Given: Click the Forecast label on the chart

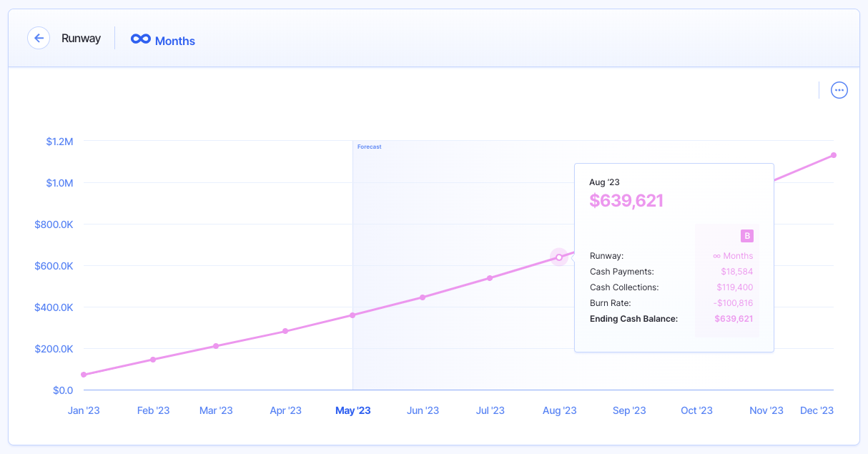Looking at the screenshot, I should coord(369,146).
